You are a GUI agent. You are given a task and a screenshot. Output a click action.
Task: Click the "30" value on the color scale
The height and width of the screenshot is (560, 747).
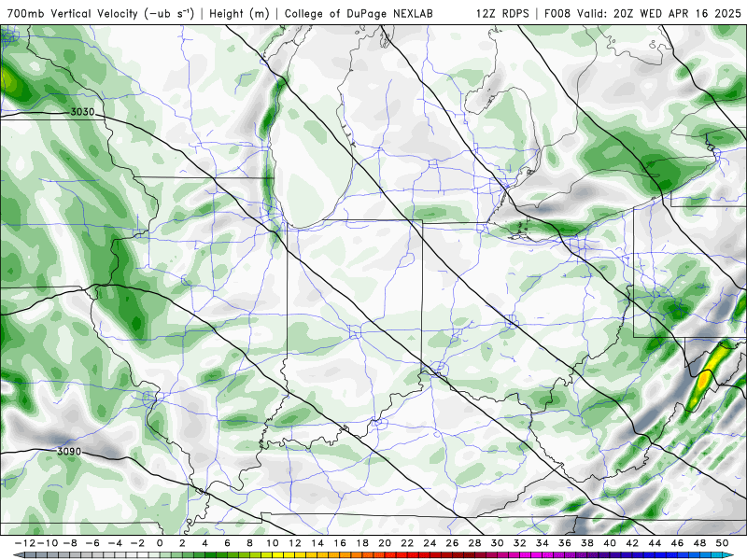[498, 543]
